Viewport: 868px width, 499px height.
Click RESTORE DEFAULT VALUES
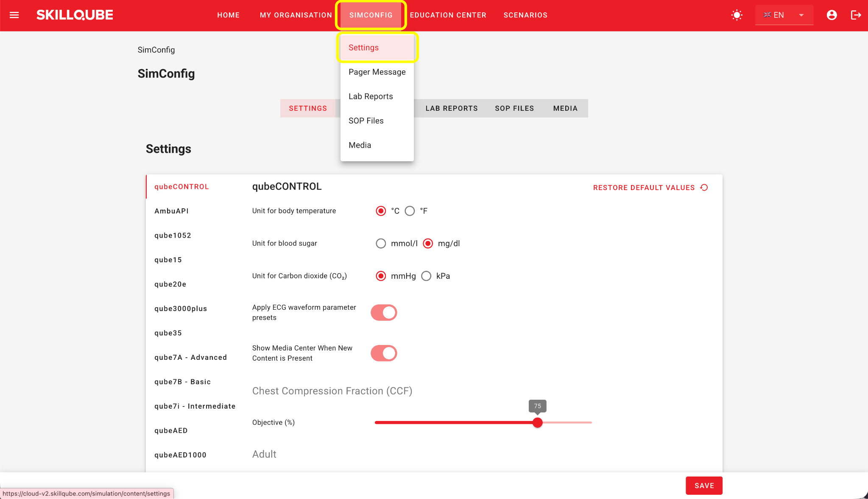(x=644, y=188)
